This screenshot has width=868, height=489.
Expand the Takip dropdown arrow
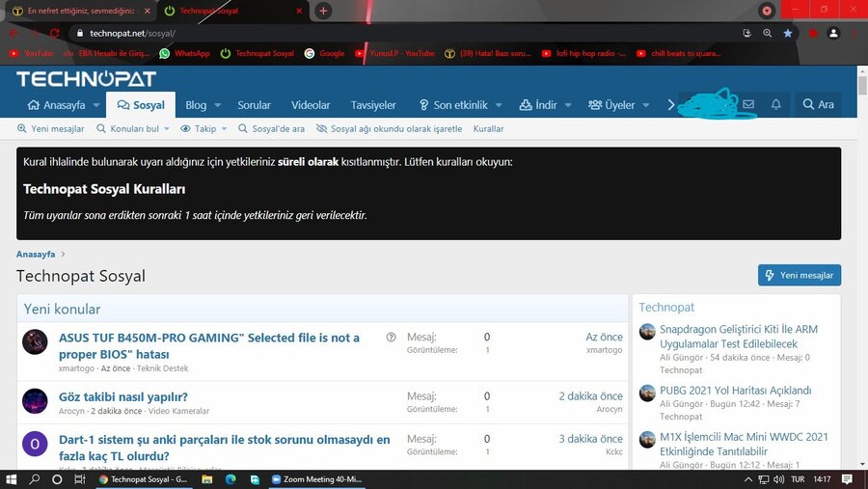pyautogui.click(x=224, y=129)
